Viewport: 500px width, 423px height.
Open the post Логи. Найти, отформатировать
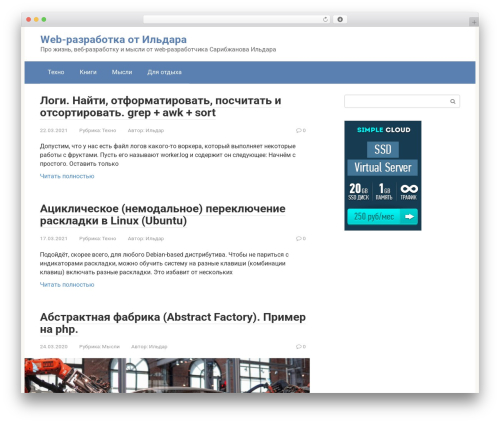point(161,107)
